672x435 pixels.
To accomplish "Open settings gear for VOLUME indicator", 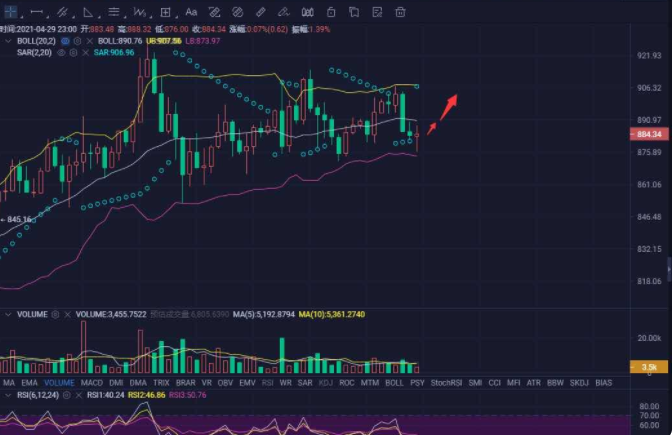I will (x=55, y=315).
